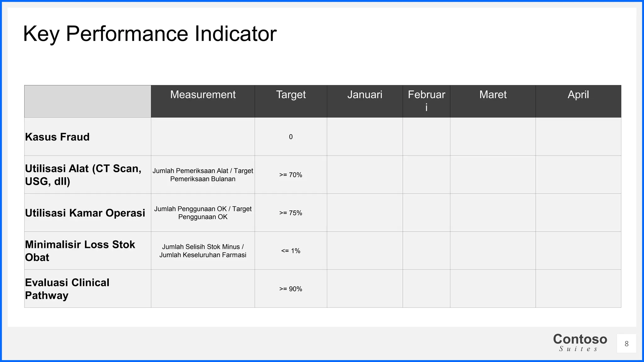
Task: Select the >= 70% target cell
Action: coord(291,175)
